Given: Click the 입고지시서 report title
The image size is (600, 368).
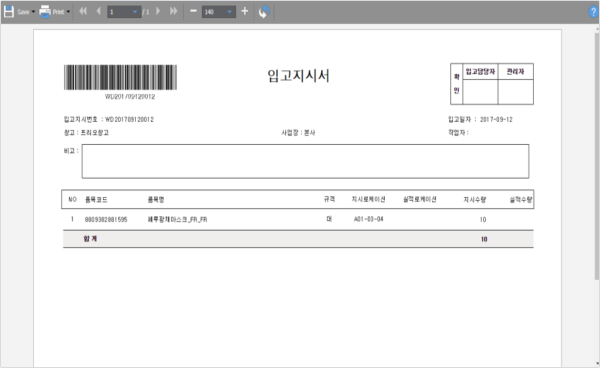Looking at the screenshot, I should (x=298, y=75).
